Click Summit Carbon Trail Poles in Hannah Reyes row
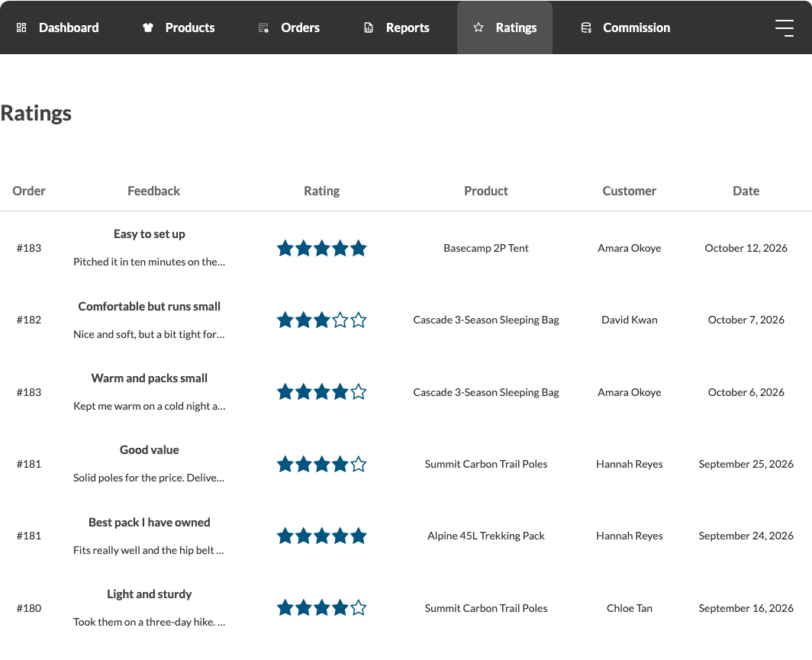Viewport: 812px width, 660px height. point(485,464)
